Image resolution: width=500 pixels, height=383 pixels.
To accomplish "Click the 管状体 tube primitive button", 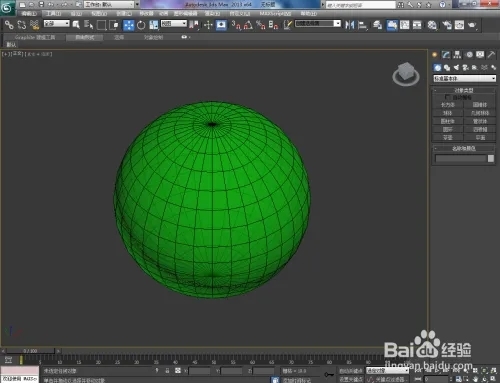I will [x=480, y=121].
